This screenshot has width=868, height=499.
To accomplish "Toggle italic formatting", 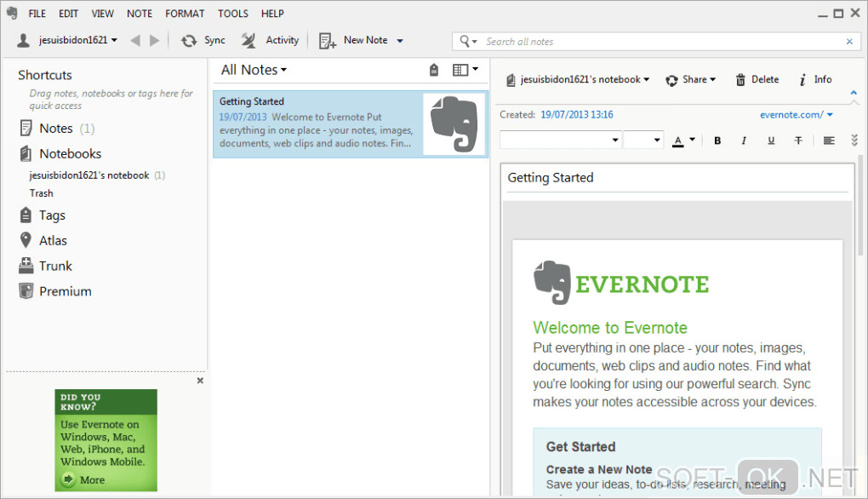I will tap(744, 141).
